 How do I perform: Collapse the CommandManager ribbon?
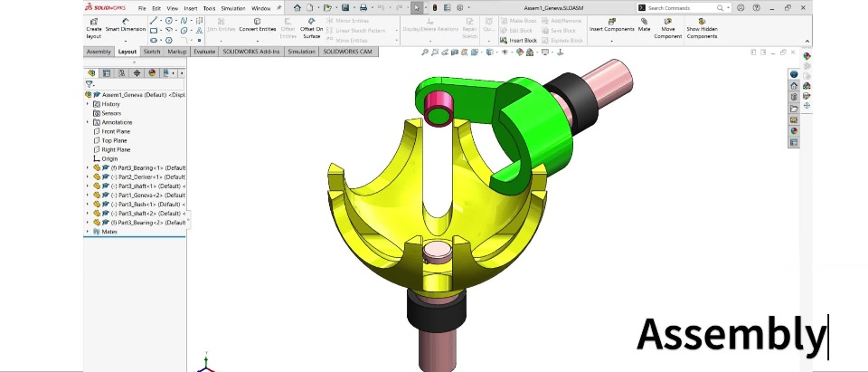tap(807, 41)
